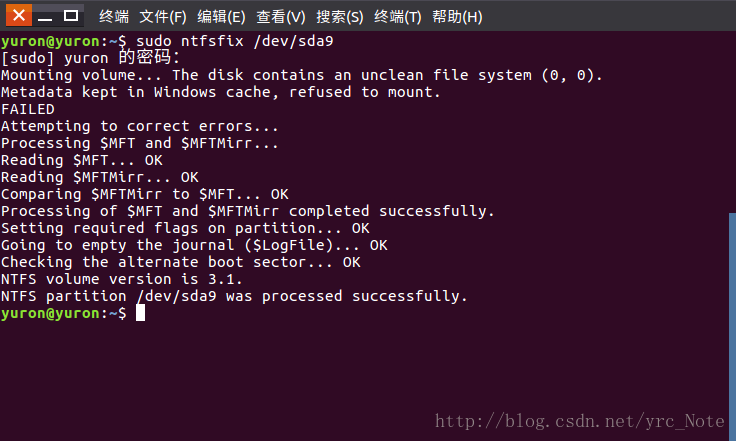Click the sudo ntfsfix /dev/sda9 command
The image size is (736, 441).
click(235, 41)
